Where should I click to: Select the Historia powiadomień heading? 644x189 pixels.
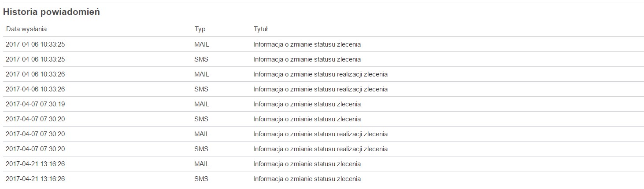[52, 12]
